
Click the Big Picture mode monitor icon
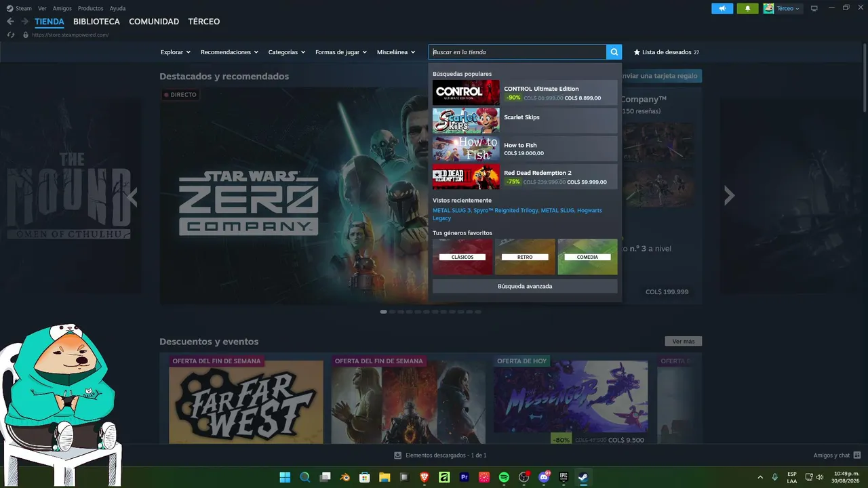click(814, 8)
